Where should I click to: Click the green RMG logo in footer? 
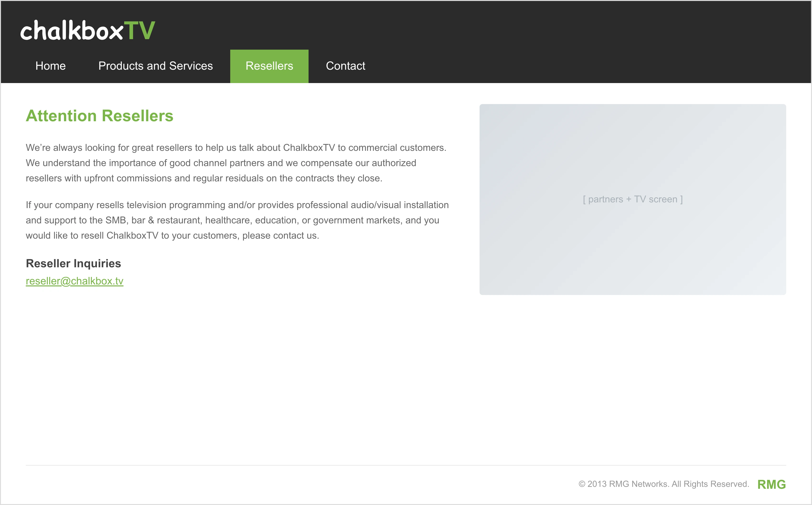(772, 484)
